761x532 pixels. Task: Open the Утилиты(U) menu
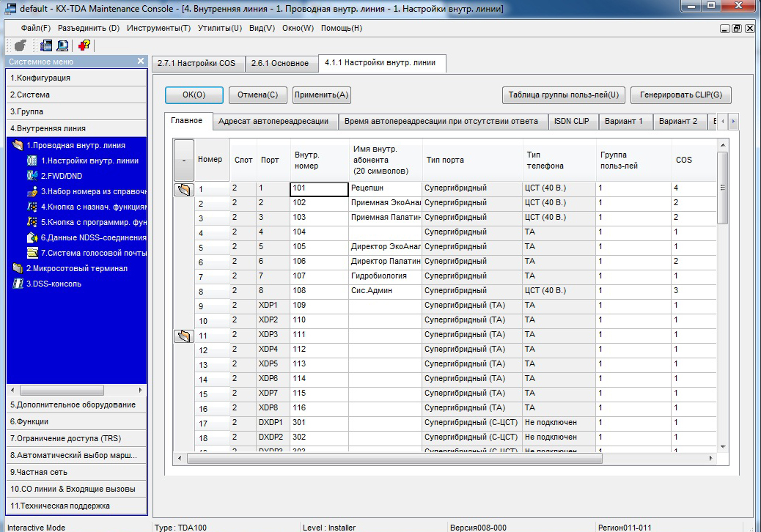[220, 28]
